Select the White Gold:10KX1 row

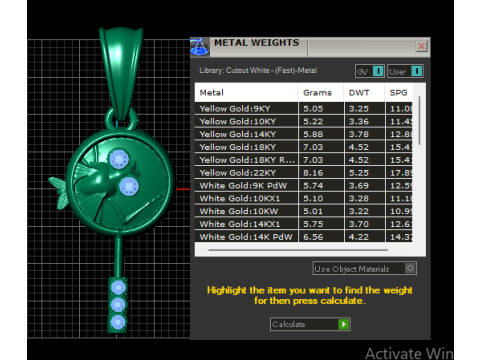coord(304,198)
